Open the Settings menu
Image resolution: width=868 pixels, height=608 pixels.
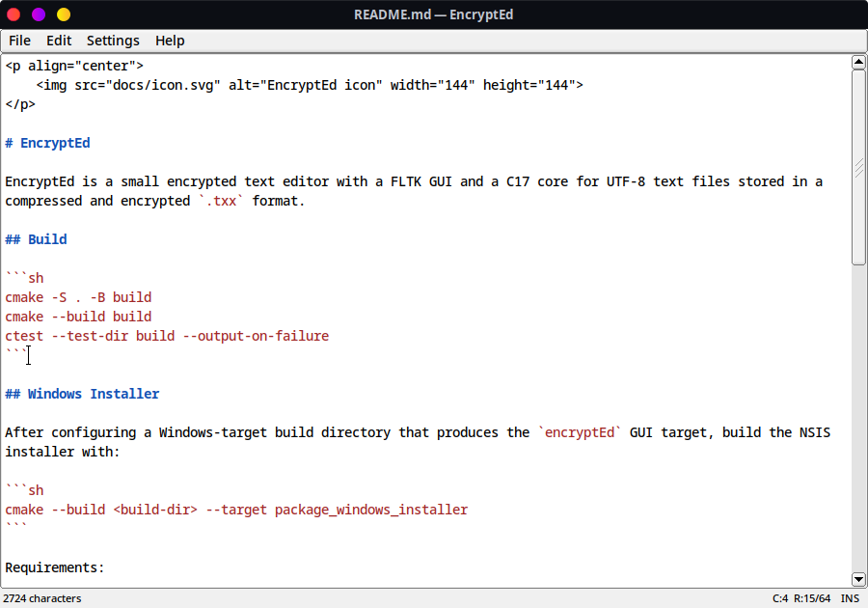tap(113, 41)
